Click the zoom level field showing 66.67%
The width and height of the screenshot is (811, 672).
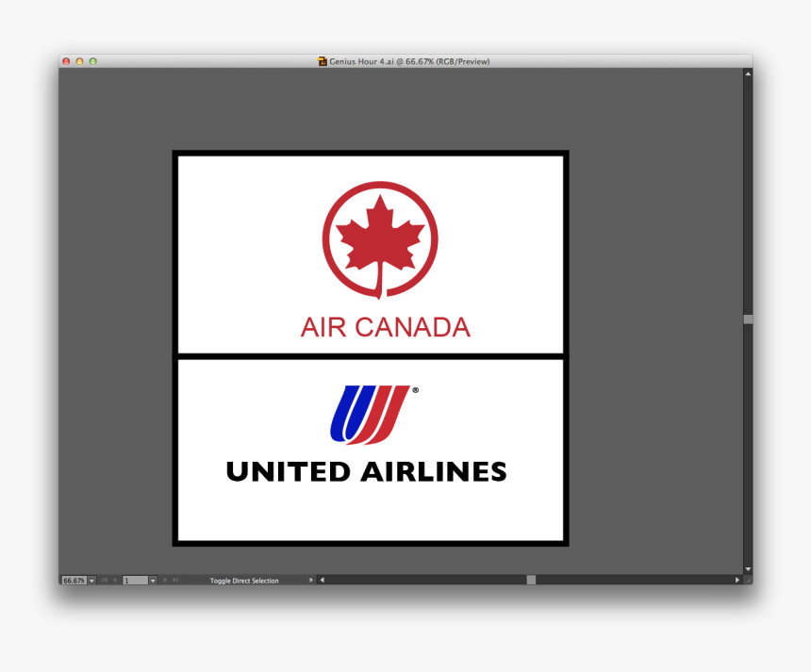pyautogui.click(x=74, y=581)
